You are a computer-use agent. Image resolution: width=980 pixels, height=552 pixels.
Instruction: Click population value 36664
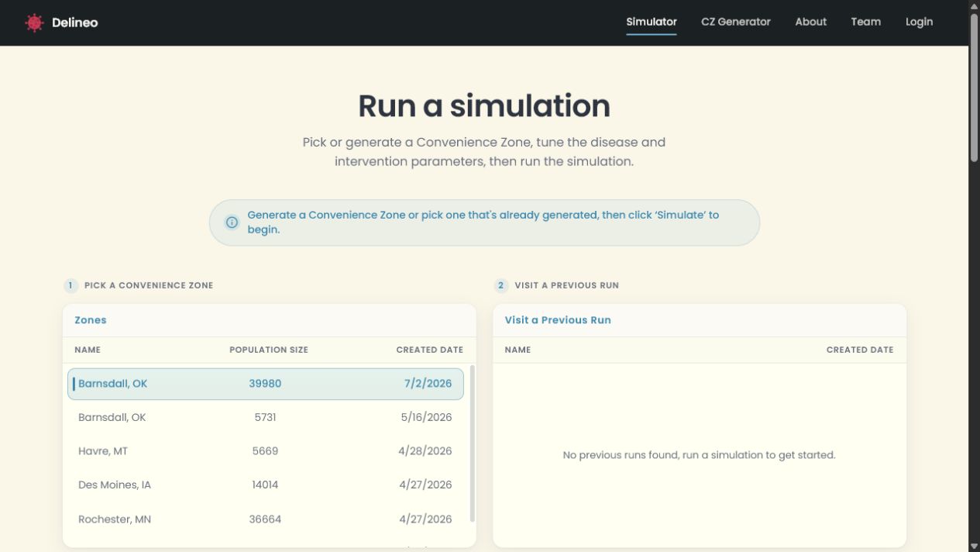click(265, 519)
